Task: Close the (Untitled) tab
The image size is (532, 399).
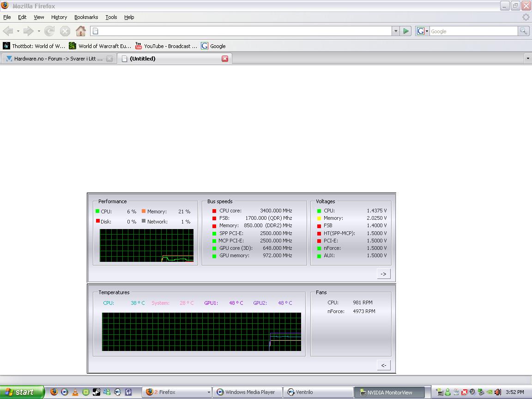Action: pos(225,59)
